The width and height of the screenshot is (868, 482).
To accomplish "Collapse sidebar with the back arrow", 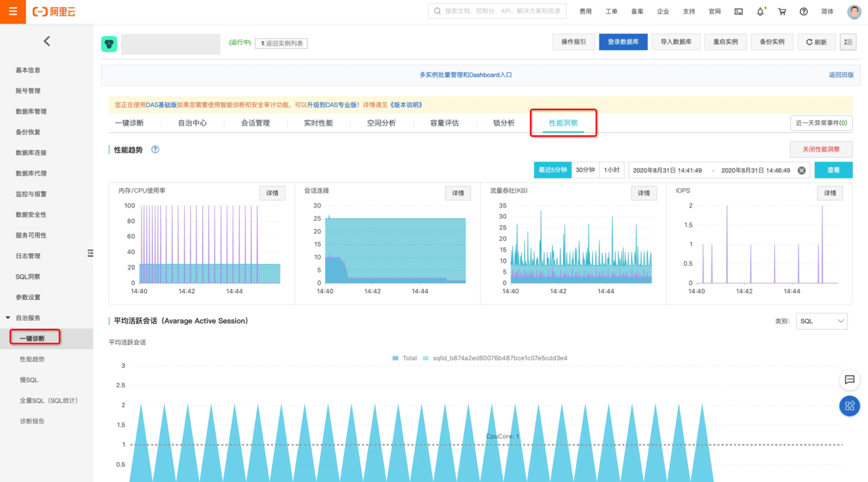I will coord(47,41).
